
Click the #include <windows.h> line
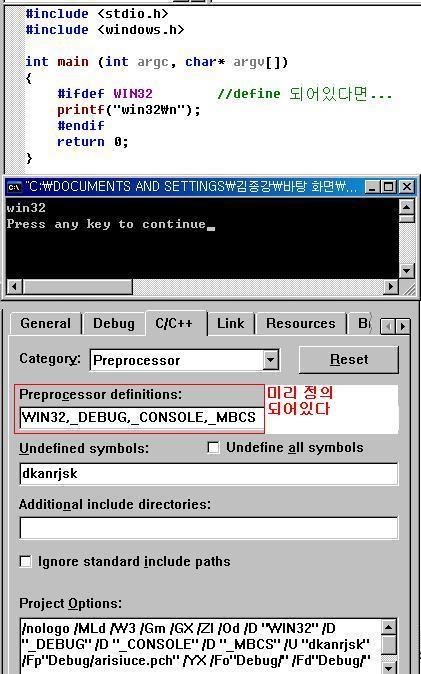point(104,30)
